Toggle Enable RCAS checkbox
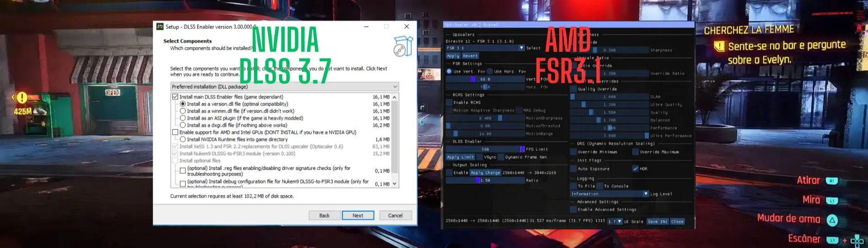Image resolution: width=868 pixels, height=248 pixels. (x=449, y=103)
